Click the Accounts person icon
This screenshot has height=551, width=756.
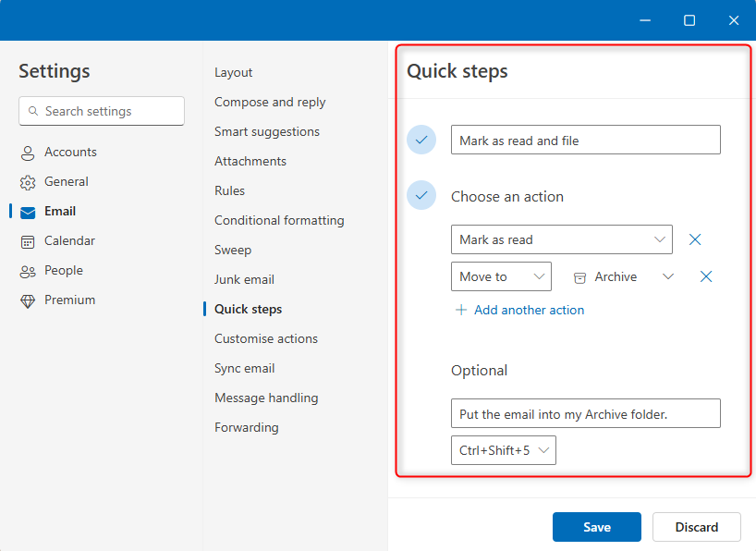point(28,153)
